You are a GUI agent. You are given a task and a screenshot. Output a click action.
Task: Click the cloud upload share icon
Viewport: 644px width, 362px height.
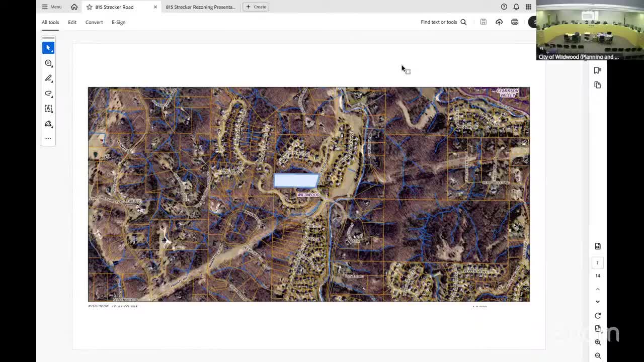tap(499, 22)
